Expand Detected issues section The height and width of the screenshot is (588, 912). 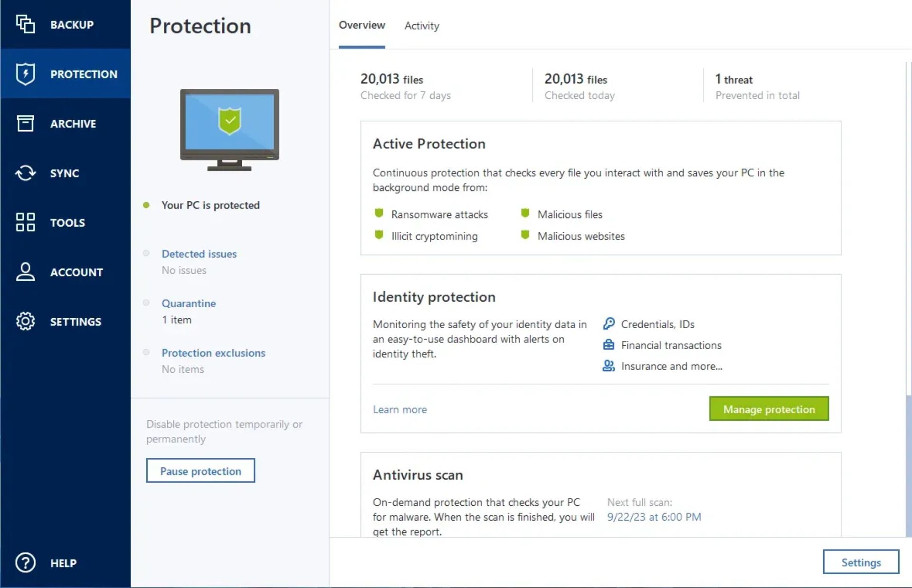[x=199, y=253]
